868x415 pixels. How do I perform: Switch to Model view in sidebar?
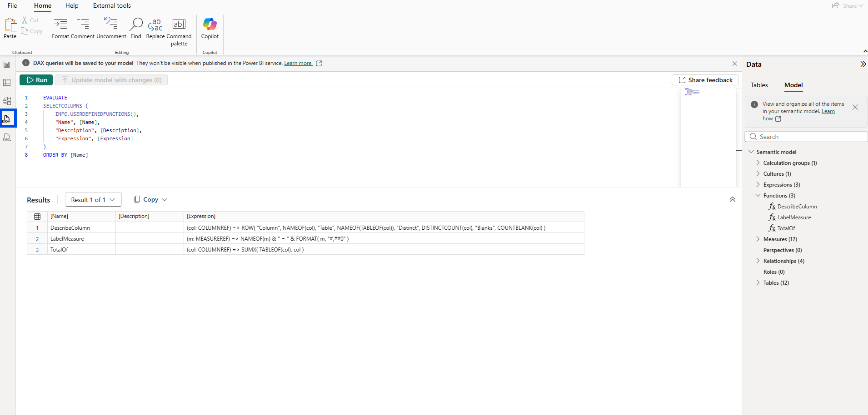[7, 101]
